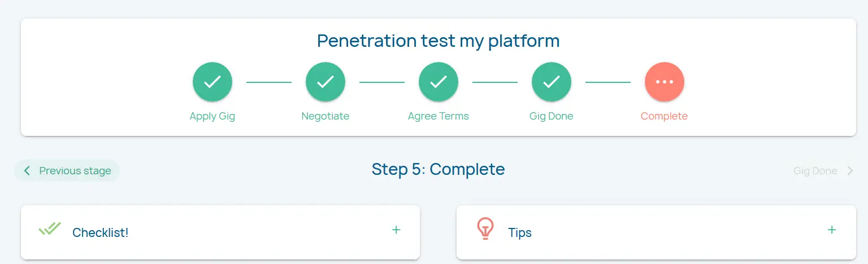The height and width of the screenshot is (264, 868).
Task: Click the checkmark circle above Apply Gig
Action: coord(212,82)
